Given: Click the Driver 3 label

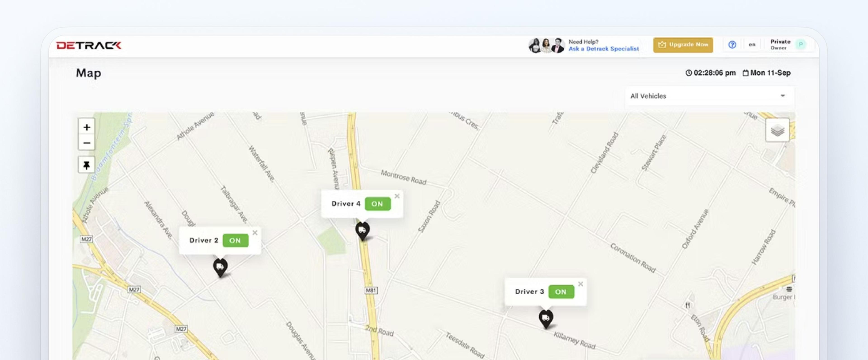Looking at the screenshot, I should (x=530, y=292).
